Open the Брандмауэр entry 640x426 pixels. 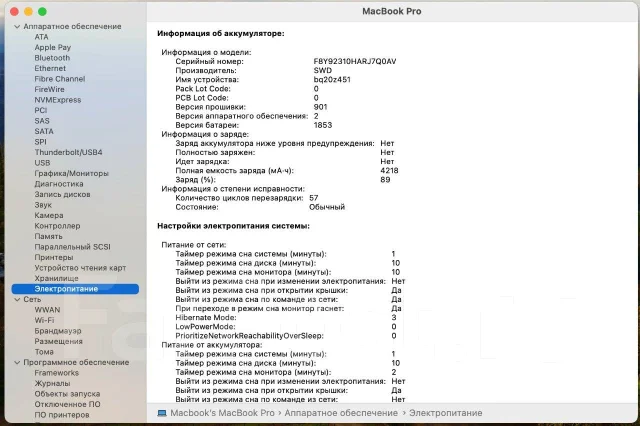(58, 331)
